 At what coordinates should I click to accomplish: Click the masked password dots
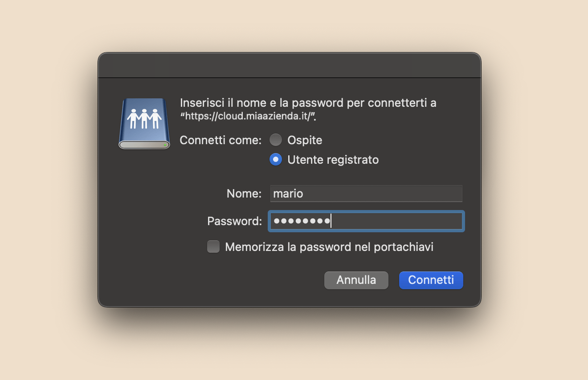coord(302,221)
